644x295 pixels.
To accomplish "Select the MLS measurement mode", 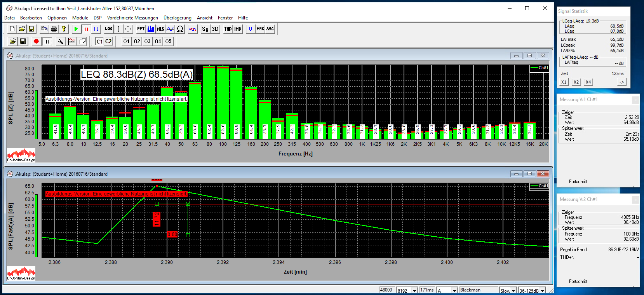I will click(x=160, y=29).
